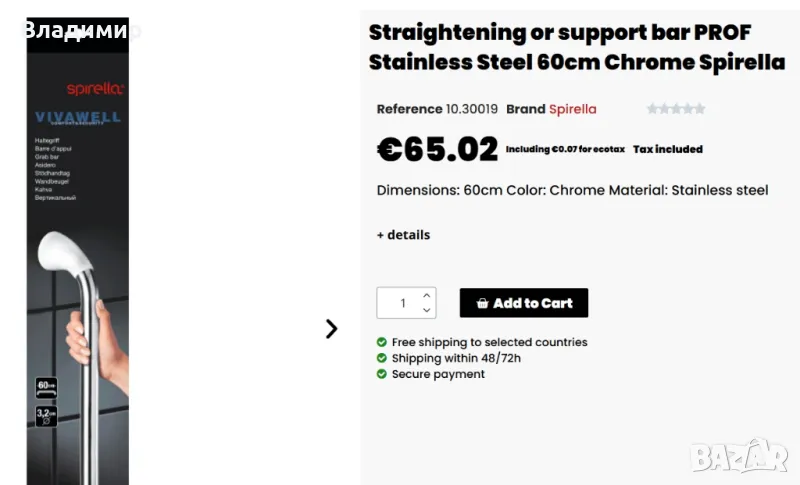Click the green check beside Secure payment
The image size is (800, 485).
[x=382, y=374]
